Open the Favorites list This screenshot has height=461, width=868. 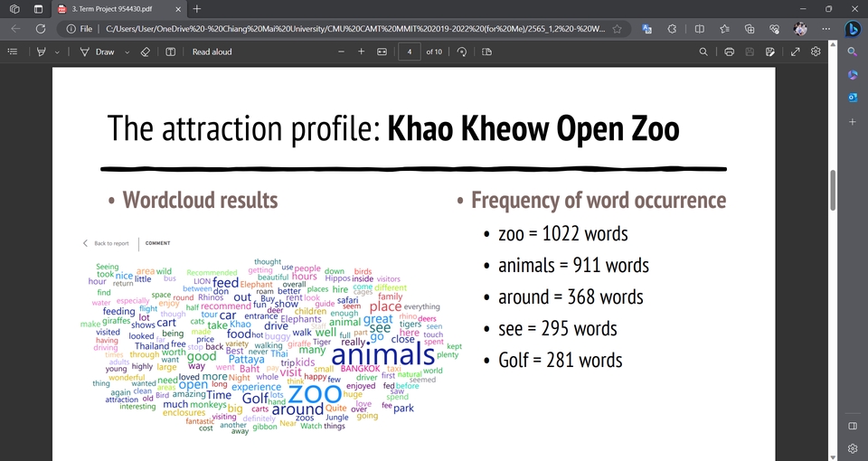(724, 29)
